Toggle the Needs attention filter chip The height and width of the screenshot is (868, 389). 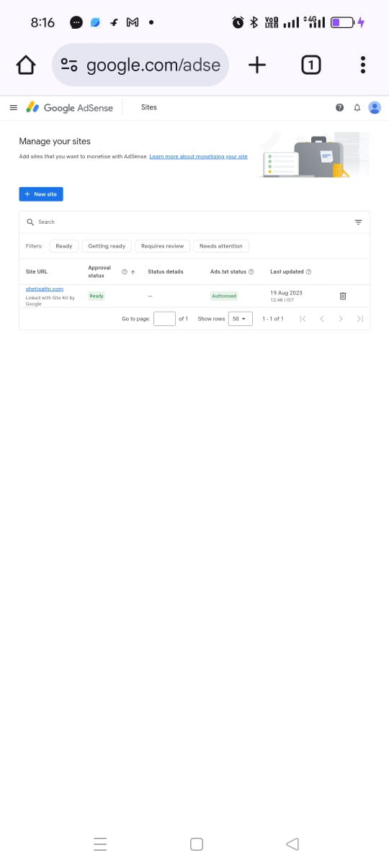coord(221,246)
